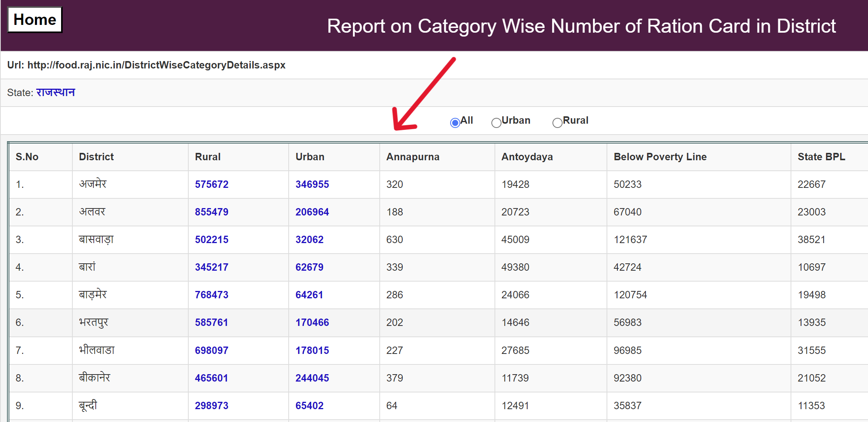Open Rural count 465601 for बीकानेर district
The height and width of the screenshot is (422, 868).
pos(211,378)
